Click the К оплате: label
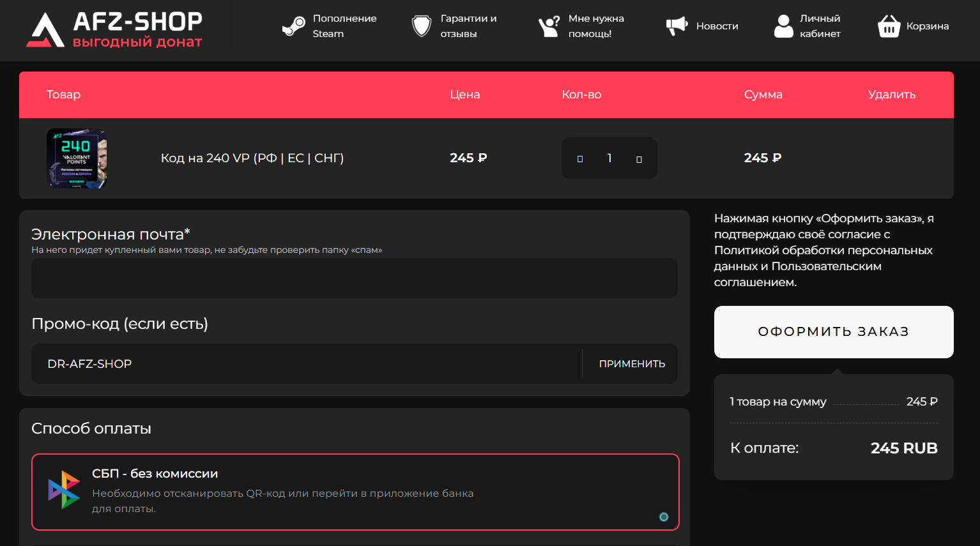Image resolution: width=980 pixels, height=546 pixels. point(764,448)
